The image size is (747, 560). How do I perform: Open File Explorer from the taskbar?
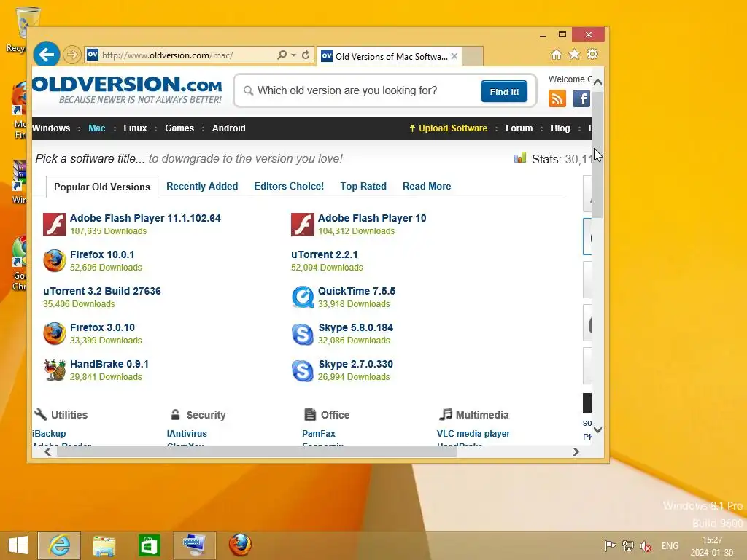coord(104,545)
